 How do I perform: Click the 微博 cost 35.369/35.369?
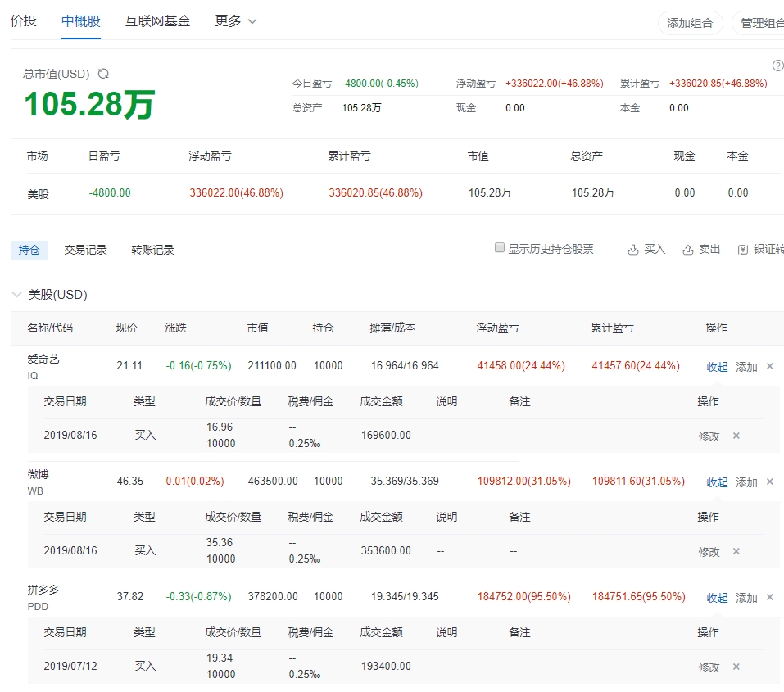pos(405,481)
